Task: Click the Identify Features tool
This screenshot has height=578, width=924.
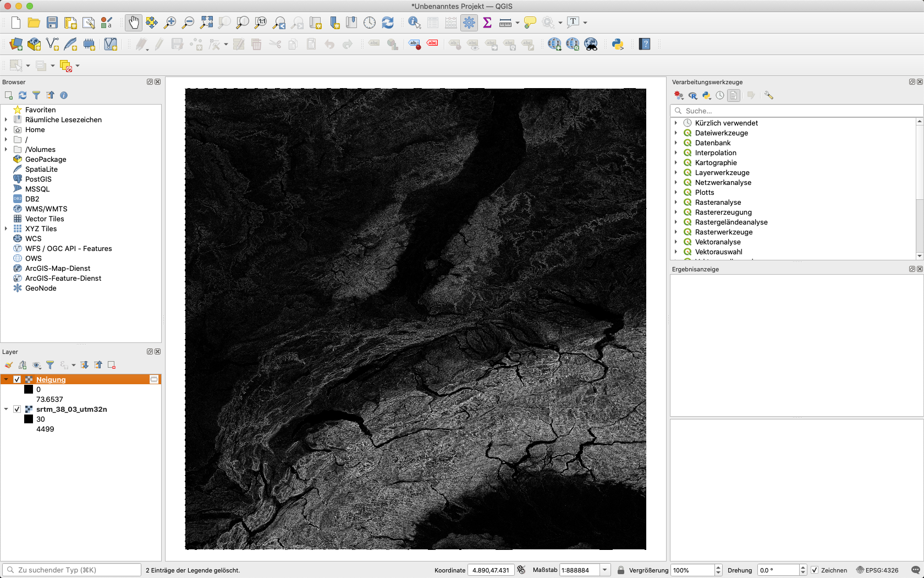Action: click(414, 23)
